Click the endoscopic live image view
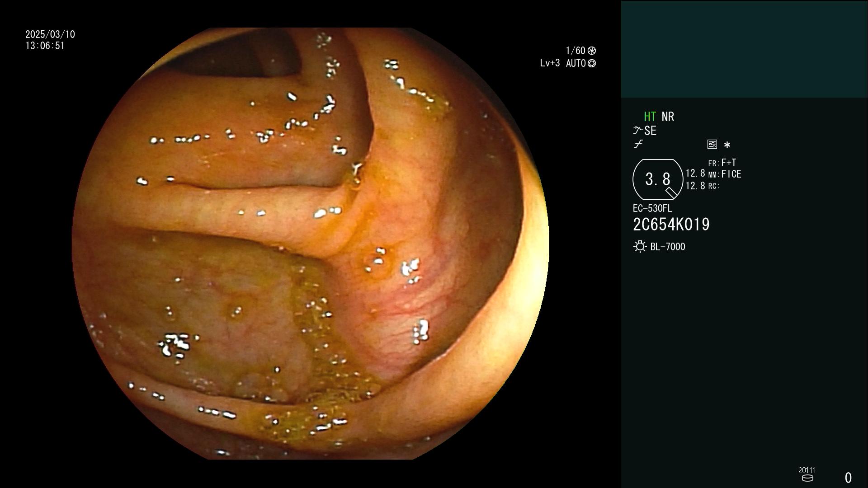The height and width of the screenshot is (488, 868). click(310, 244)
